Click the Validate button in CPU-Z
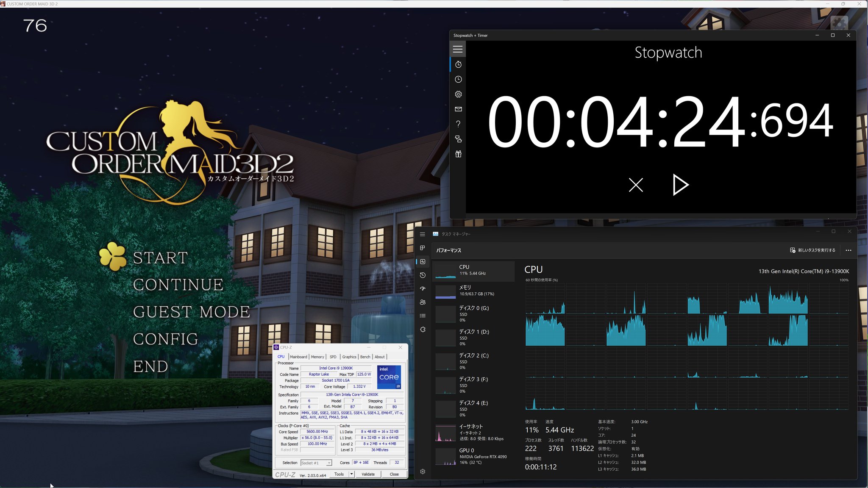Image resolution: width=868 pixels, height=488 pixels. pyautogui.click(x=368, y=474)
